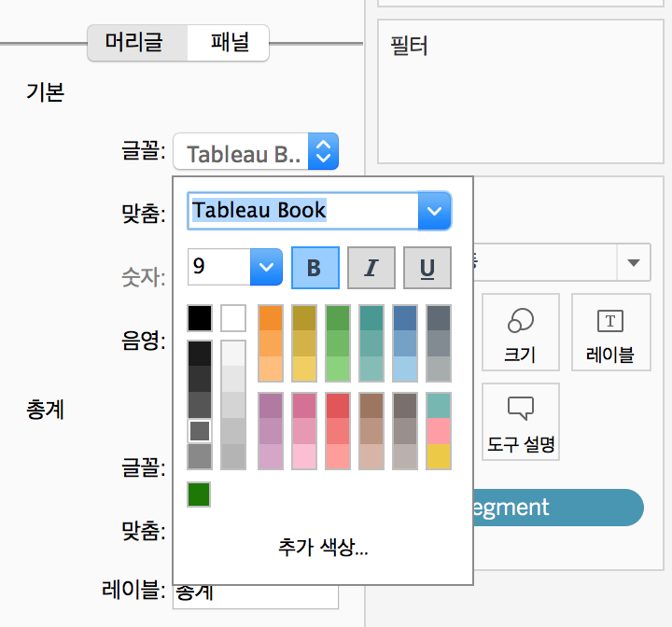
Task: Click 추가 색상... more colors link
Action: click(x=323, y=547)
